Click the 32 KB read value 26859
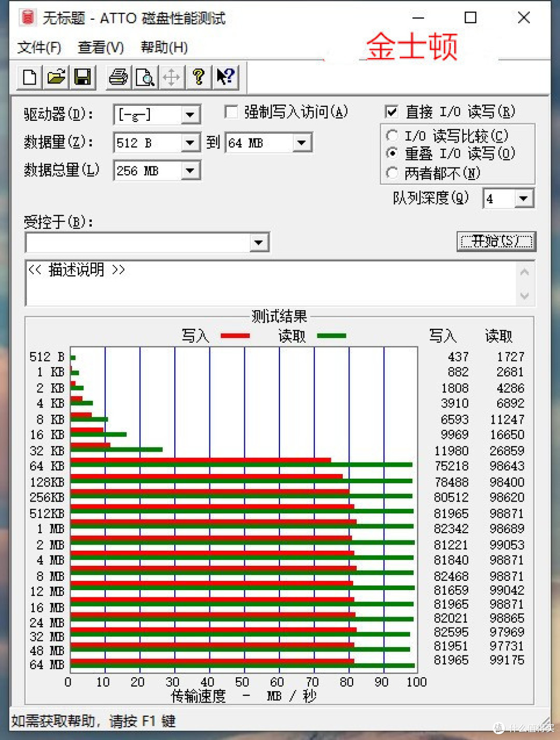560x740 pixels. [507, 451]
